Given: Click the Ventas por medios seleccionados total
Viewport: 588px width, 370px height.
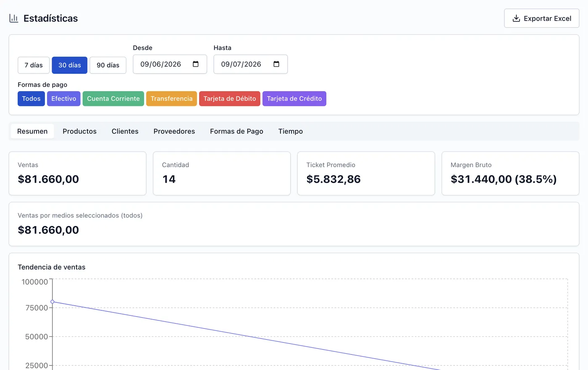Looking at the screenshot, I should (48, 230).
